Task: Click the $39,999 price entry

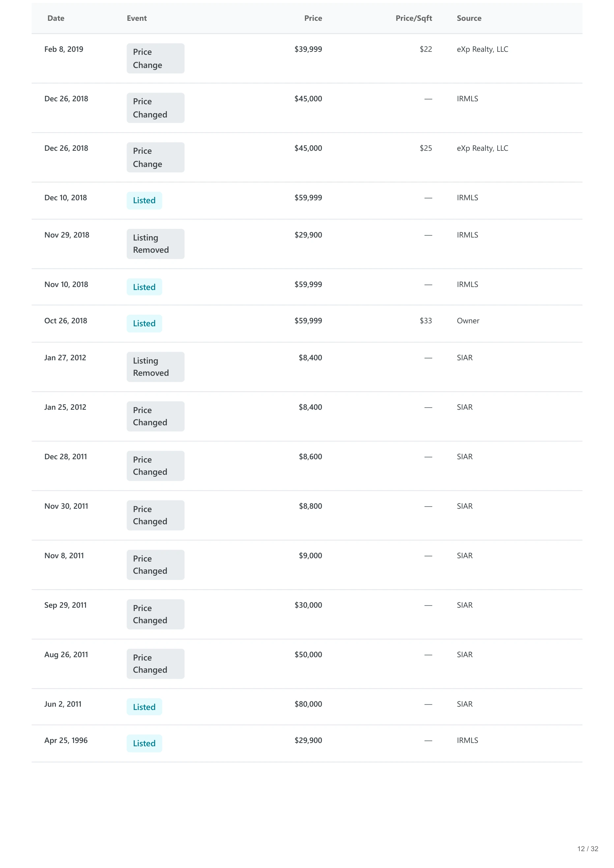Action: (x=308, y=49)
